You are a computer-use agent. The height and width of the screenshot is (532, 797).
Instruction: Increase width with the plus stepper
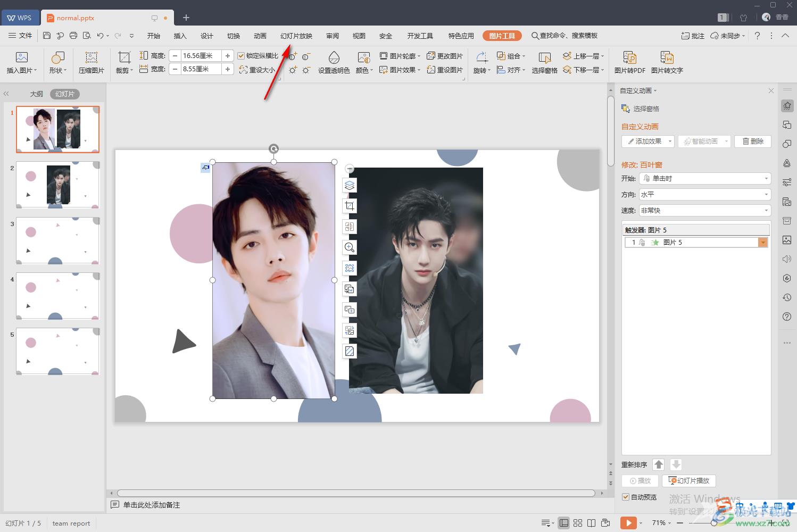point(228,69)
